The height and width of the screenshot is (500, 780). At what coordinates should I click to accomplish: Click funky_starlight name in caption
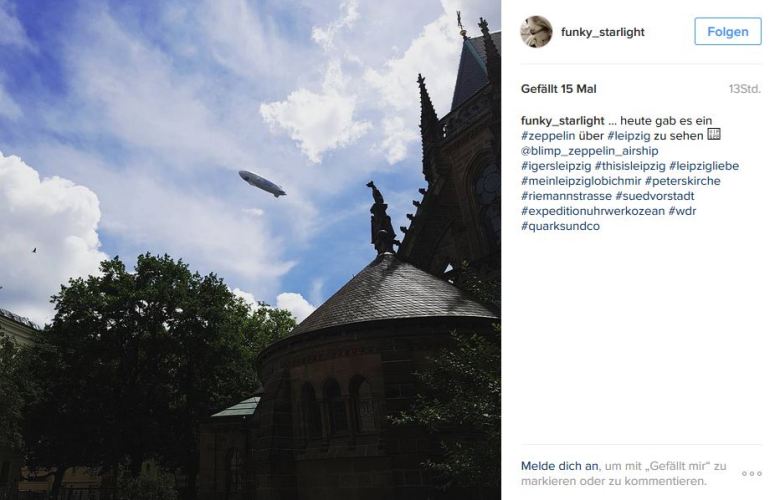coord(563,120)
